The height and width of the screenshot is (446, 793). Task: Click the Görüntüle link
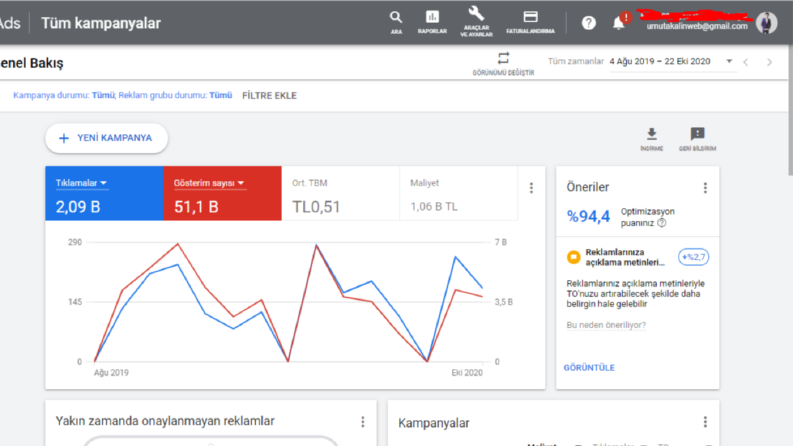pos(589,368)
